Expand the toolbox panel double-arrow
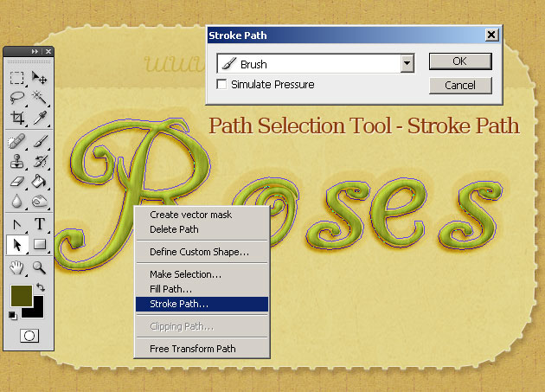This screenshot has width=545, height=392. 36,52
